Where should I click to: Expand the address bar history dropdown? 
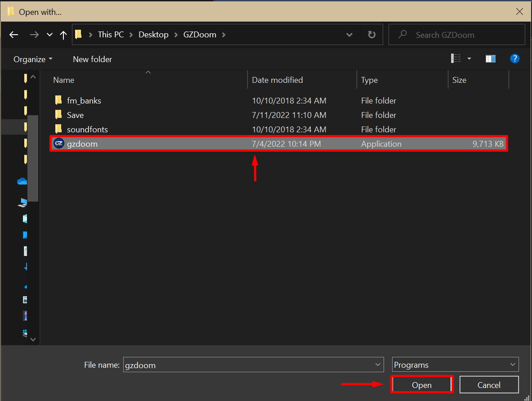click(x=349, y=35)
